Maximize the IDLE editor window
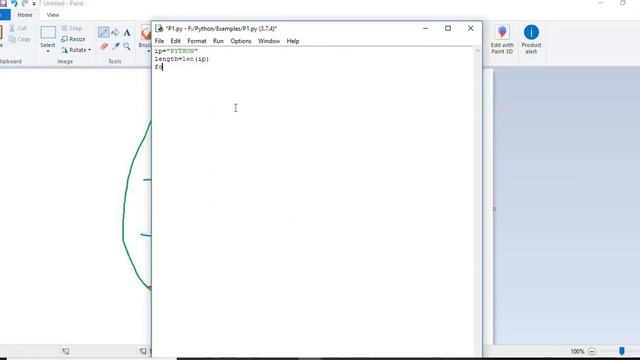640x360 pixels. (448, 28)
